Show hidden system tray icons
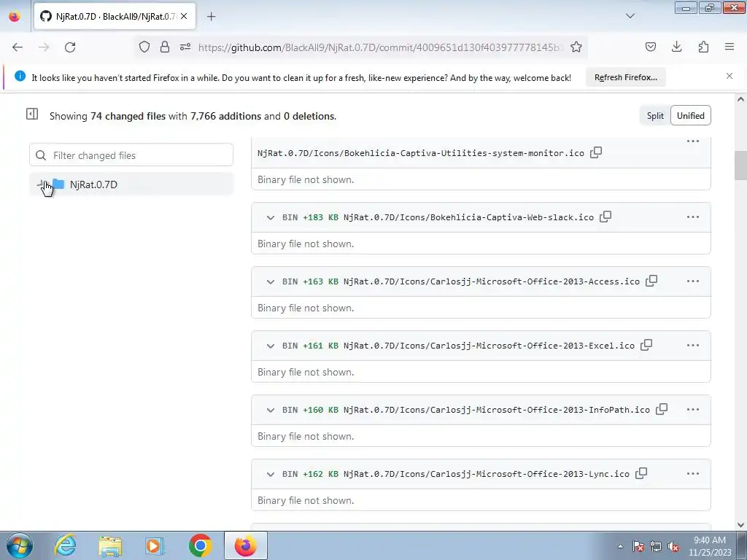The height and width of the screenshot is (560, 747). [x=620, y=546]
